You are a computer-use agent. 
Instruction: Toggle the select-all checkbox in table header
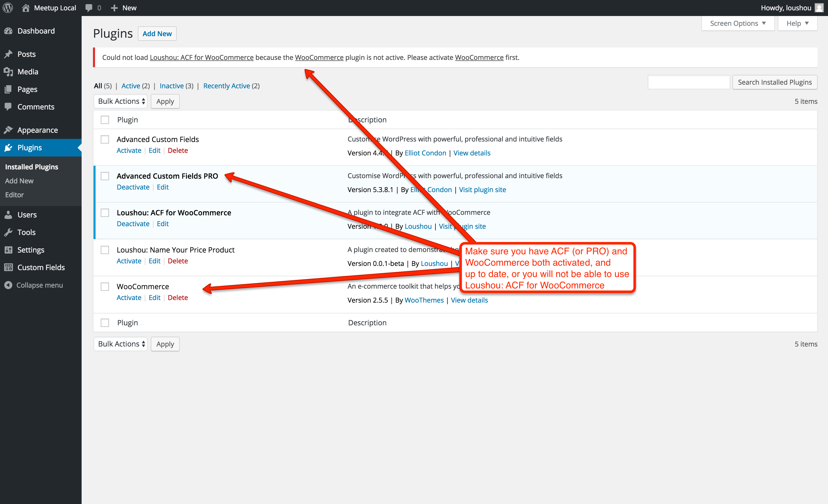(x=105, y=120)
